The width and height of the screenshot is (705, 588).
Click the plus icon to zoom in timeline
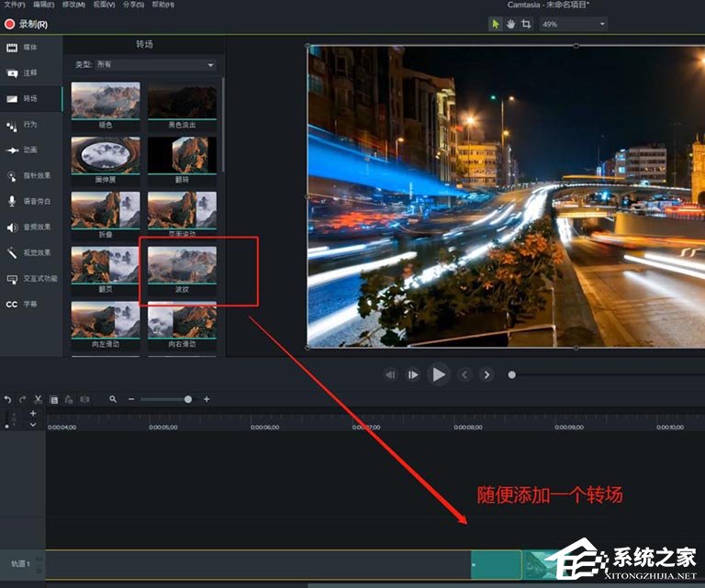pos(207,399)
